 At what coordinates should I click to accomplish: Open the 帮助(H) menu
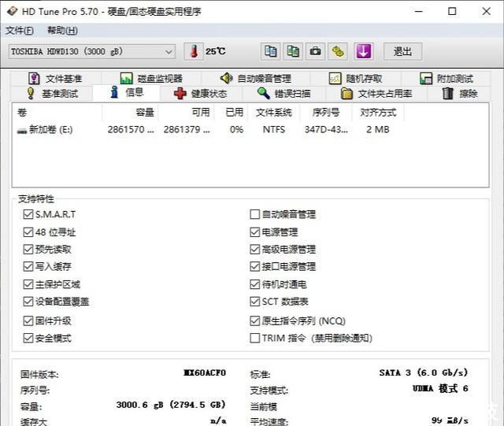coord(62,31)
